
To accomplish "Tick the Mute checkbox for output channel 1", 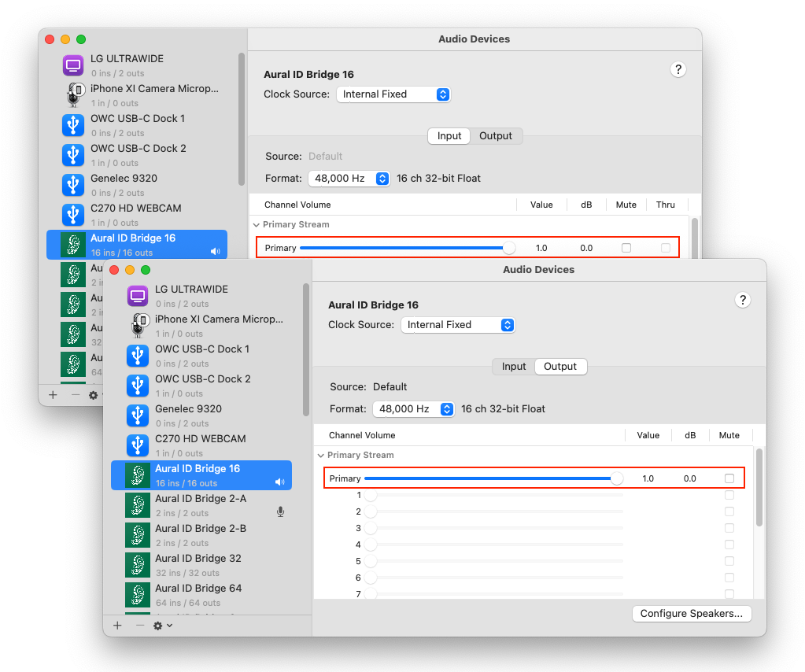I will pyautogui.click(x=729, y=495).
